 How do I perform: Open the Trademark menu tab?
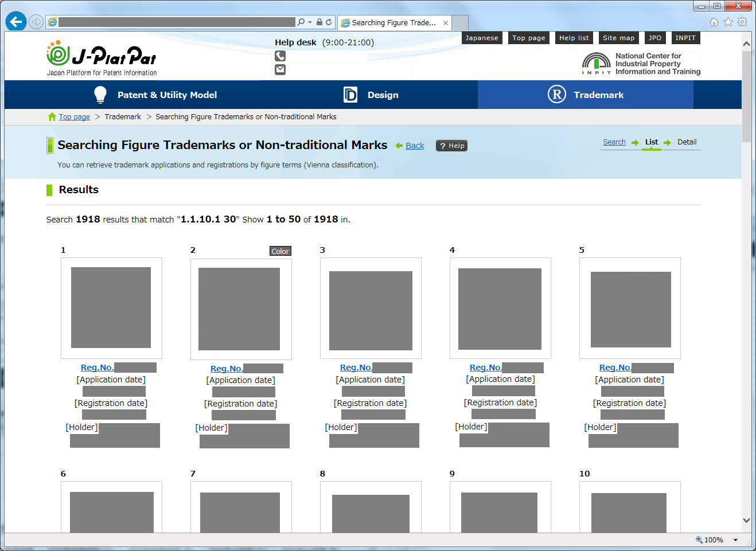tap(585, 95)
